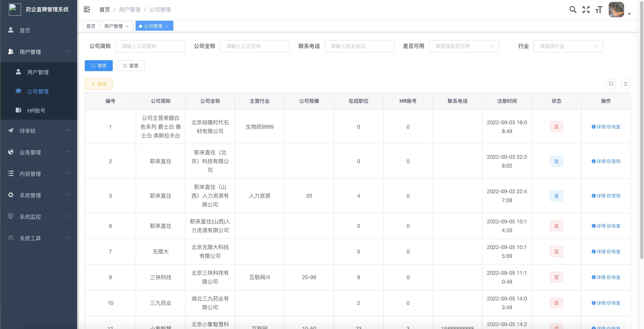The height and width of the screenshot is (329, 644).
Task: Switch to the 用户管理 tab
Action: [113, 26]
